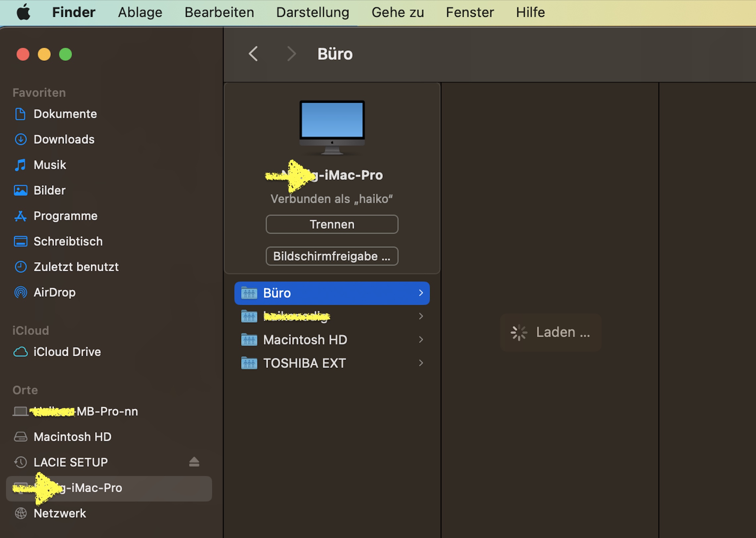Expand the TOSHIBA EXT share chevron

point(421,363)
